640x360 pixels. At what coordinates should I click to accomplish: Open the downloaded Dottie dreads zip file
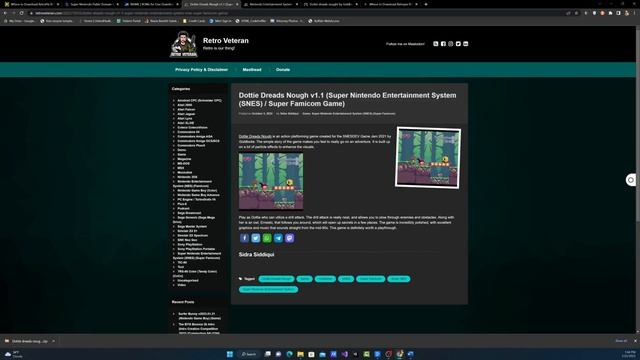click(x=27, y=341)
